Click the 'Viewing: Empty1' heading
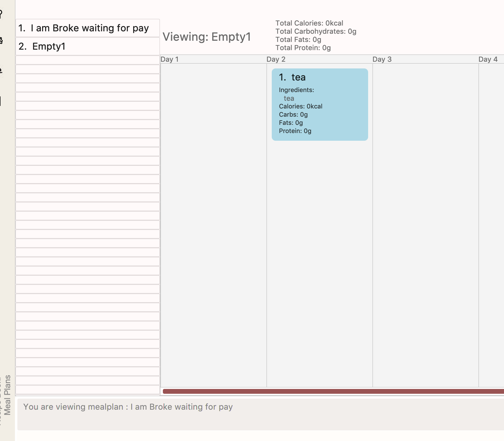This screenshot has height=441, width=504. [207, 37]
